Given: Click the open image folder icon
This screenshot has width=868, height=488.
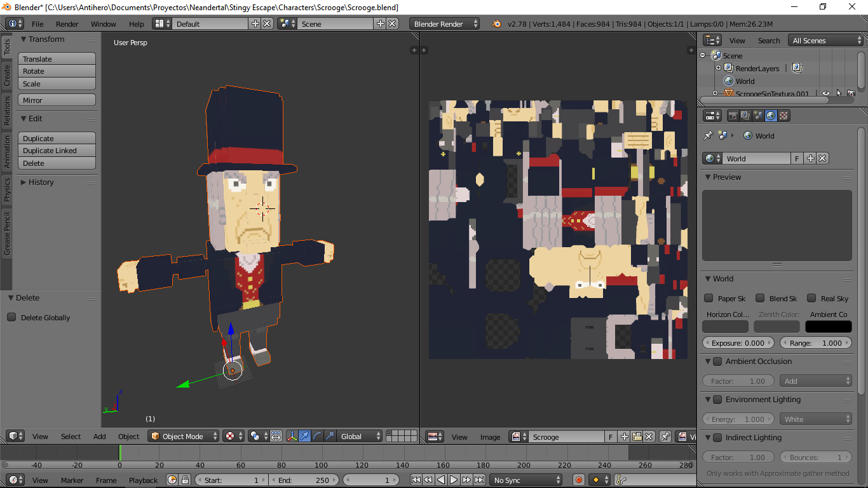Looking at the screenshot, I should click(x=637, y=437).
